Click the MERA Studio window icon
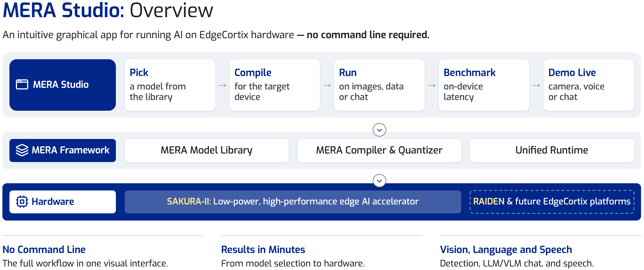The image size is (644, 270). click(22, 84)
